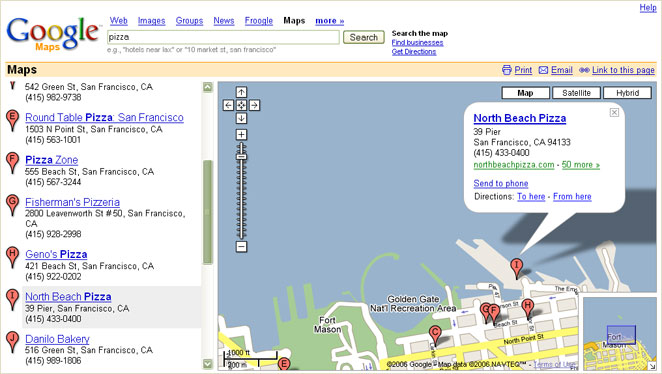Open the 'more »' services menu
The width and height of the screenshot is (662, 374).
click(x=329, y=21)
